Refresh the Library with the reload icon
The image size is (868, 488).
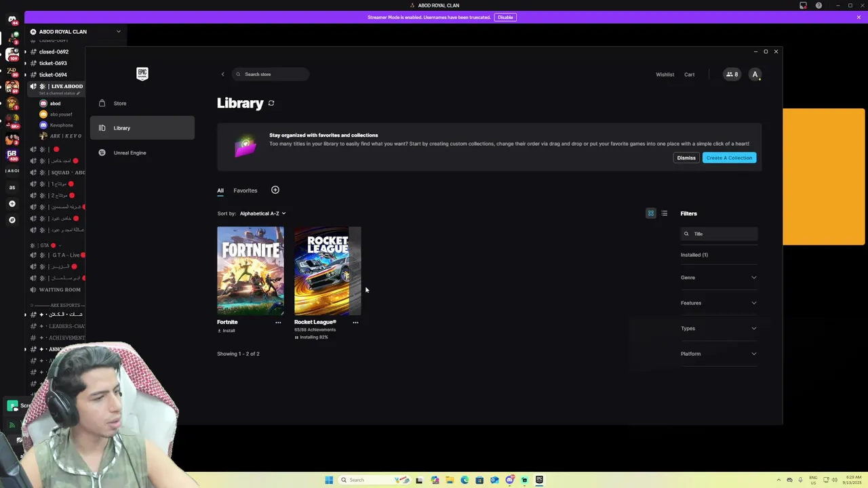click(271, 103)
